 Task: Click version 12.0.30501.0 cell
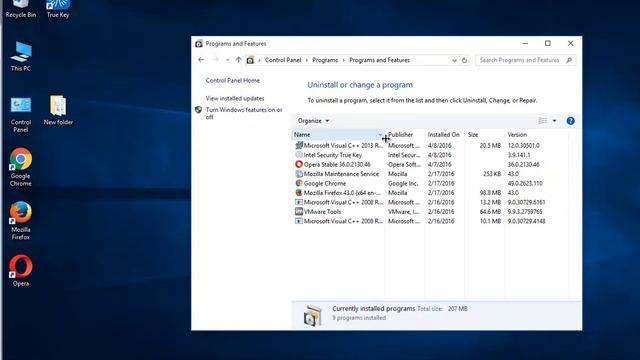coord(523,145)
